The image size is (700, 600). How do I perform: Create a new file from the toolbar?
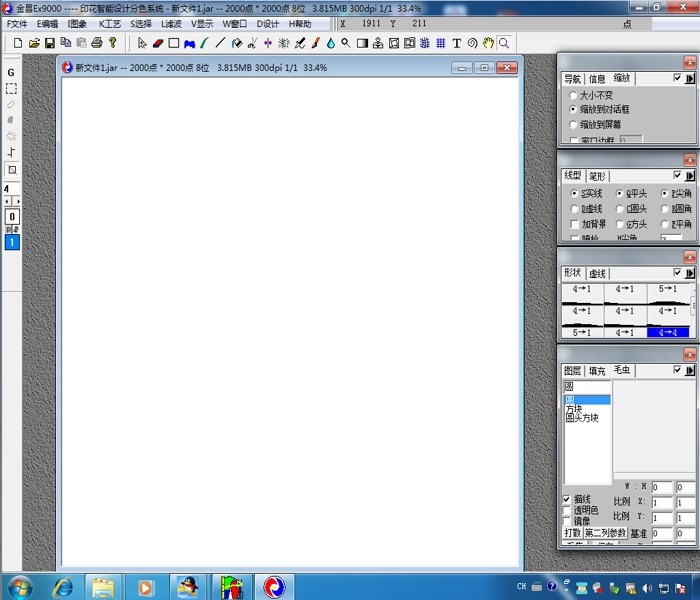click(x=18, y=43)
